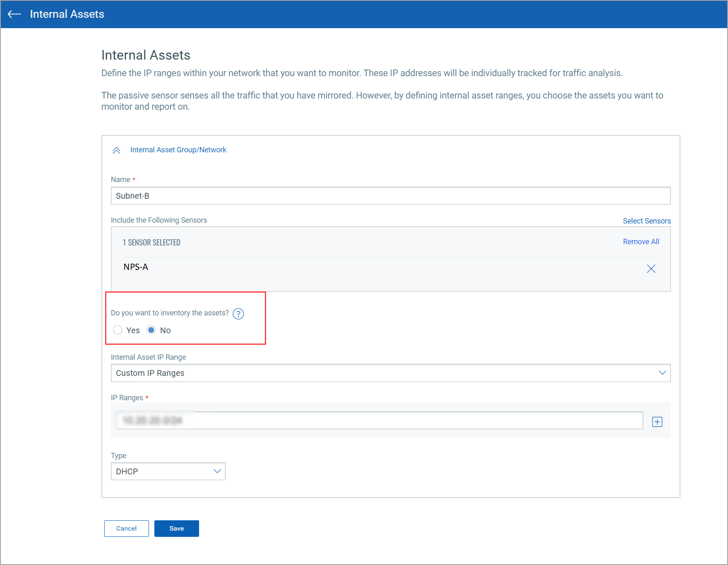728x565 pixels.
Task: Select Yes to inventory the assets
Action: pos(118,330)
